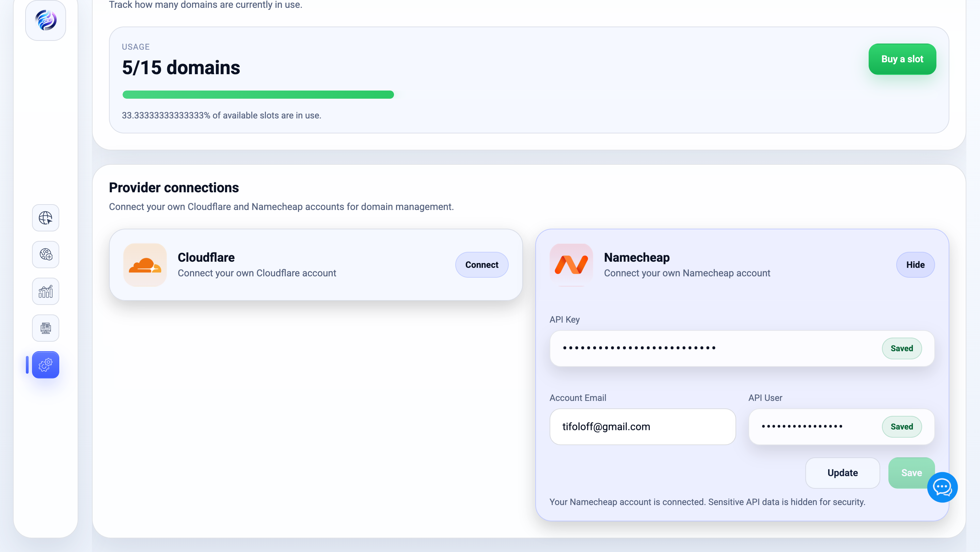The image size is (980, 552).
Task: Open the chat support bubble
Action: pos(942,487)
